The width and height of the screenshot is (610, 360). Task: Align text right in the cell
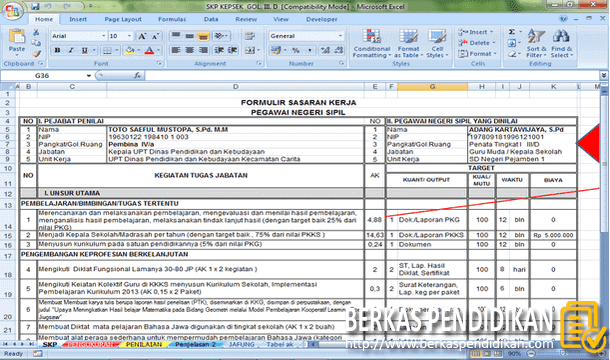tap(203, 50)
